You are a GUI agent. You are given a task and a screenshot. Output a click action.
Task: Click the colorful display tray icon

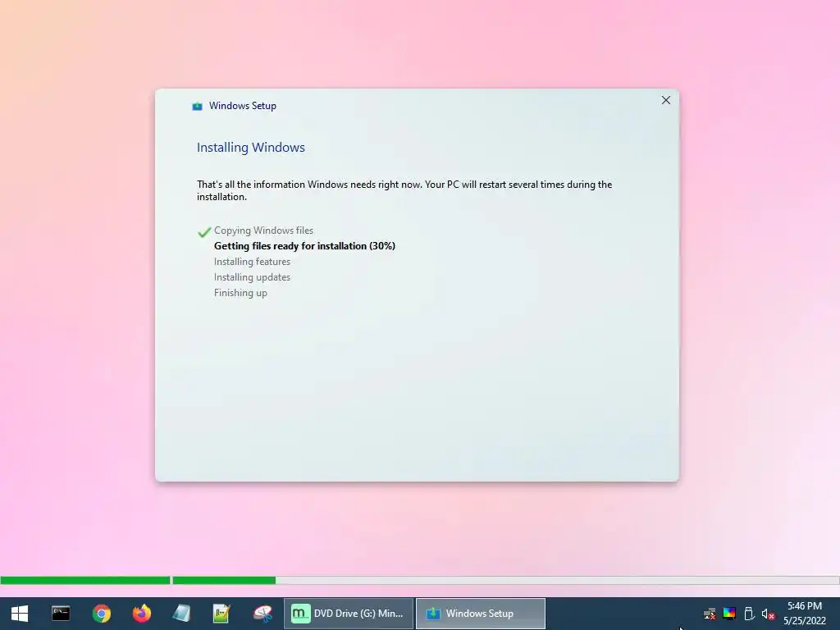pos(729,614)
